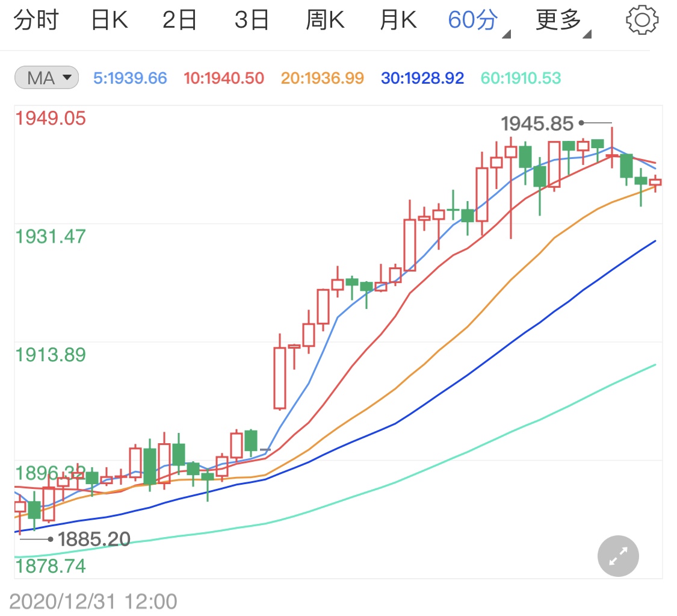Click the MA10 value 10:1940.50

click(x=224, y=78)
